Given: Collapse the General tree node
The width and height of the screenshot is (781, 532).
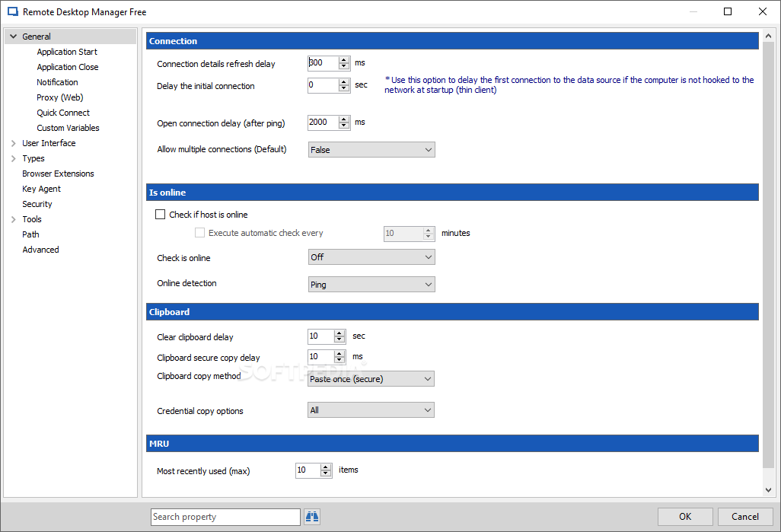Looking at the screenshot, I should pyautogui.click(x=14, y=37).
